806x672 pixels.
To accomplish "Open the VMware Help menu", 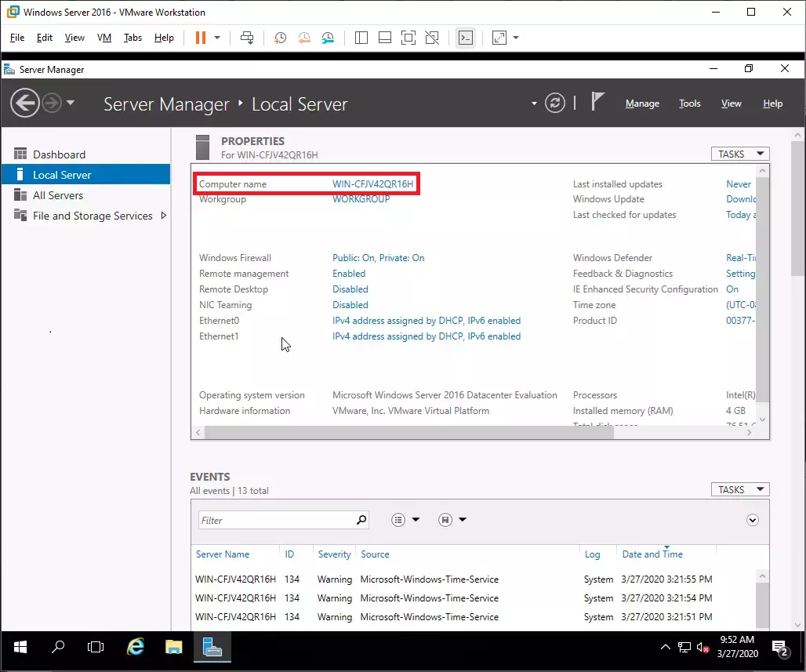I will click(164, 38).
